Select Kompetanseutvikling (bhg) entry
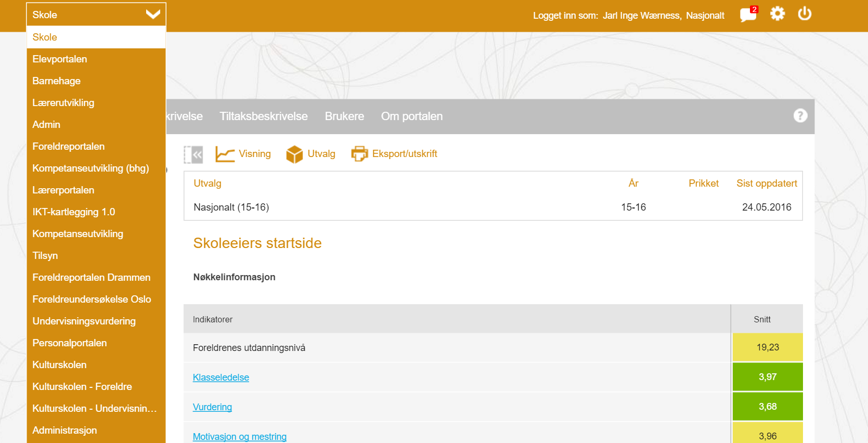 point(96,168)
